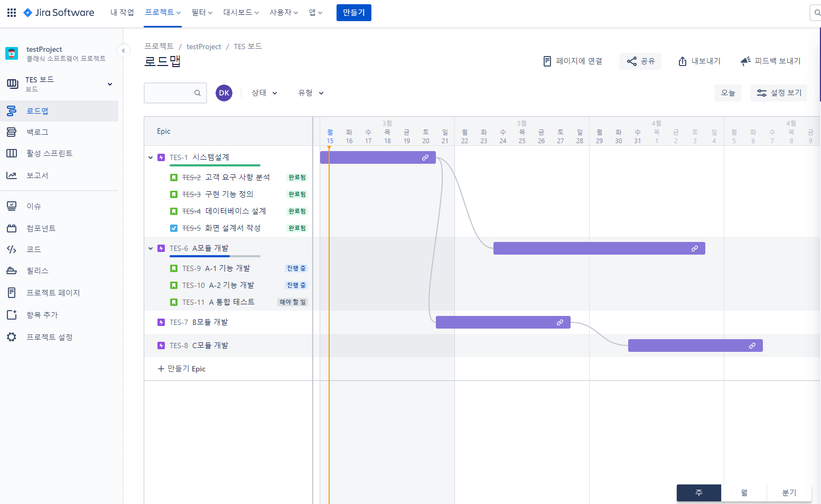Open 활성 스프린트 in the sidebar
821x504 pixels.
(59, 153)
